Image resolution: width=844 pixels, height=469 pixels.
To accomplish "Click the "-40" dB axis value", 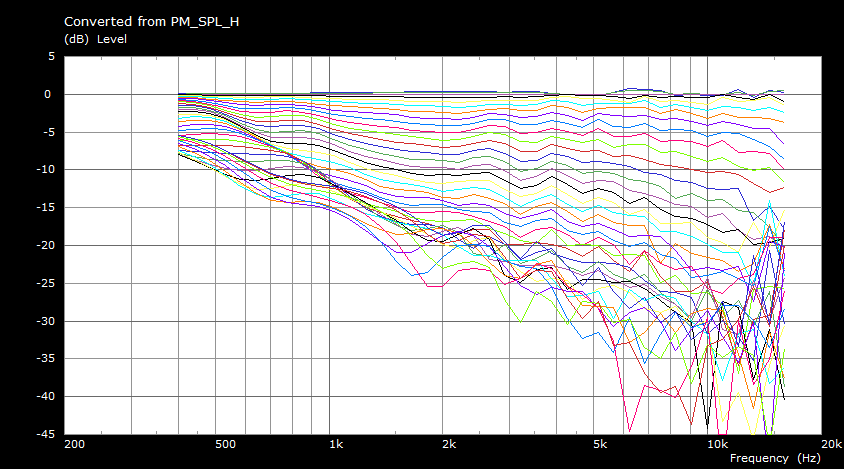I will [x=45, y=396].
